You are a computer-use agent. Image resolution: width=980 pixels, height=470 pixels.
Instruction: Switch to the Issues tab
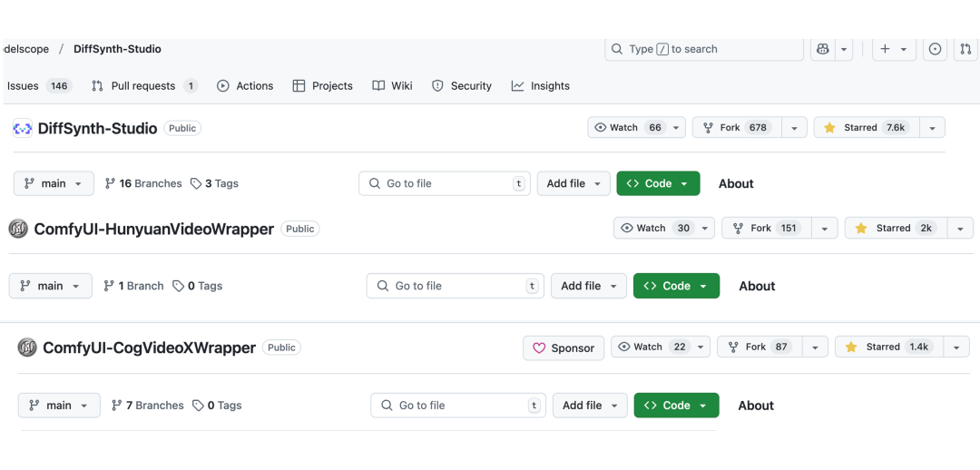39,86
